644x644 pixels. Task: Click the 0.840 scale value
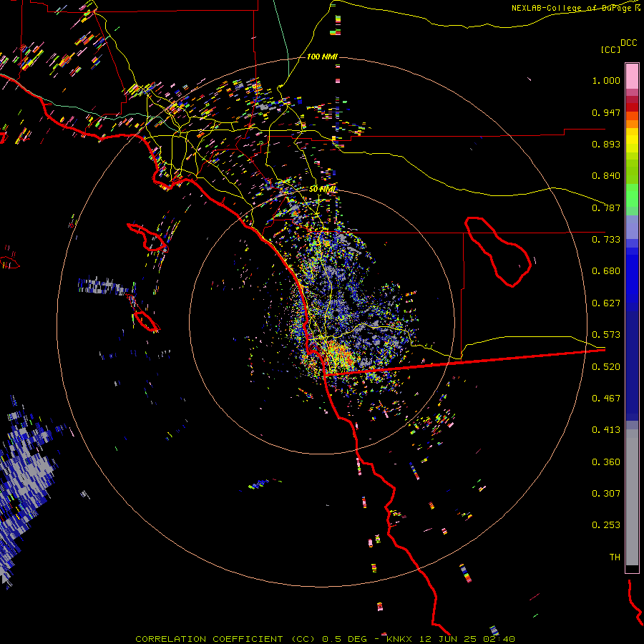tap(606, 176)
